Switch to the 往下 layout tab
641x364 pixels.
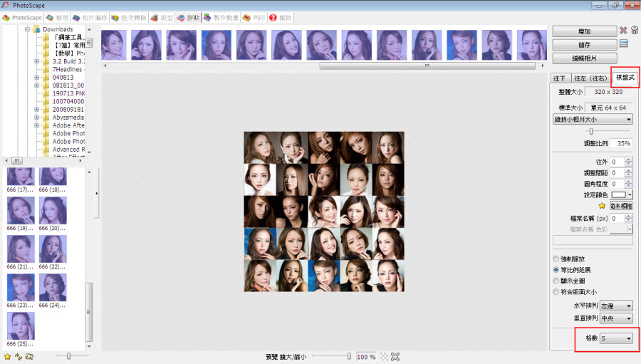click(x=560, y=78)
